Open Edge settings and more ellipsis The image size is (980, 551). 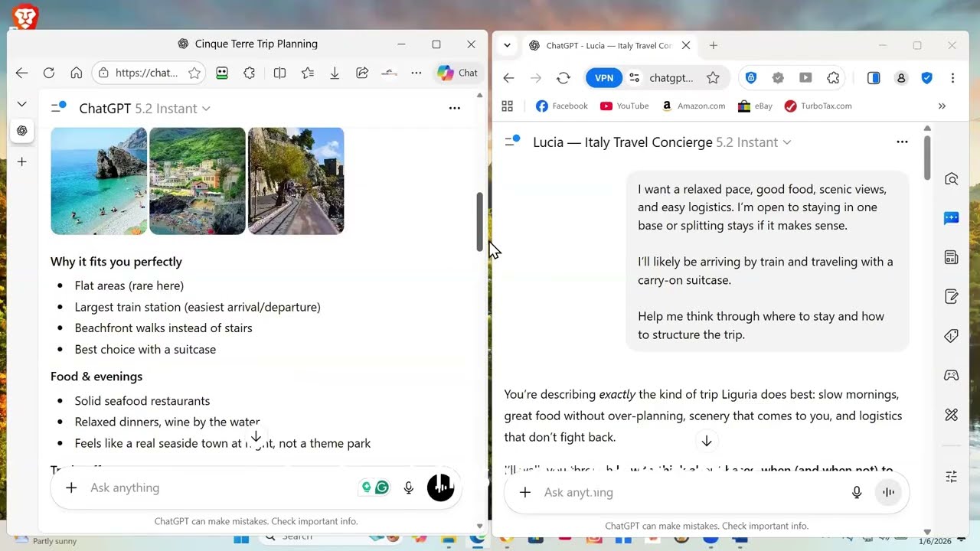pos(416,73)
